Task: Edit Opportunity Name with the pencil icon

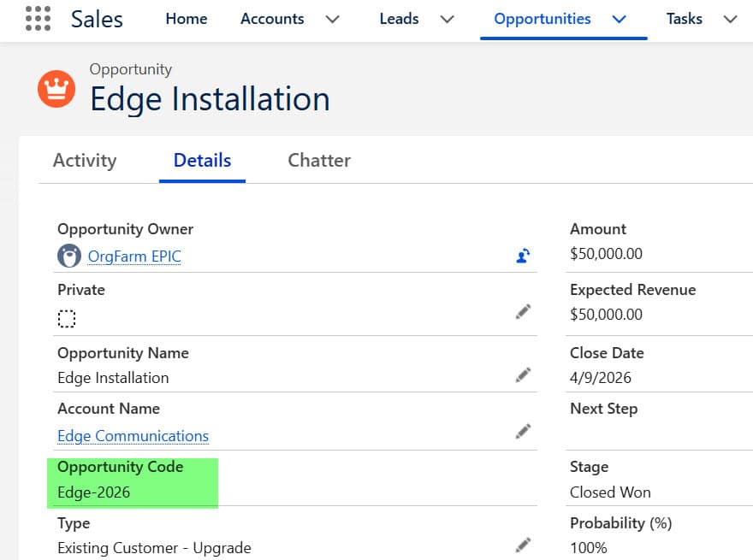Action: tap(523, 375)
